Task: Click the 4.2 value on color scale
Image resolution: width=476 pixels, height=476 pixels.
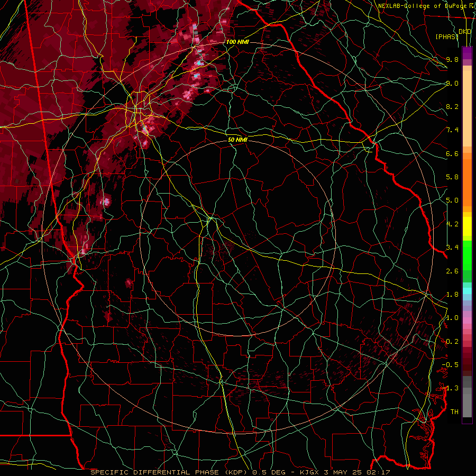Action: (452, 224)
